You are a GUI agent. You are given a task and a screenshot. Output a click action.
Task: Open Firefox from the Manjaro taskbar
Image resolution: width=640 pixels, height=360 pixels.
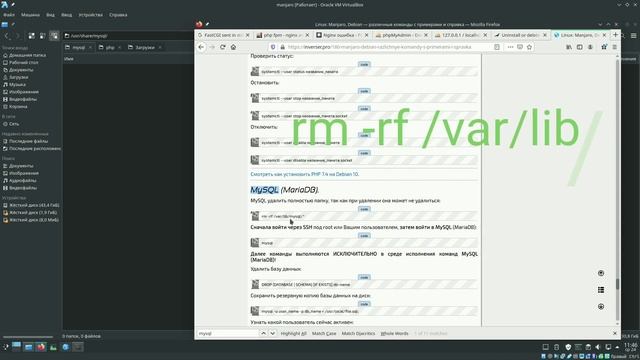[x=40, y=347]
